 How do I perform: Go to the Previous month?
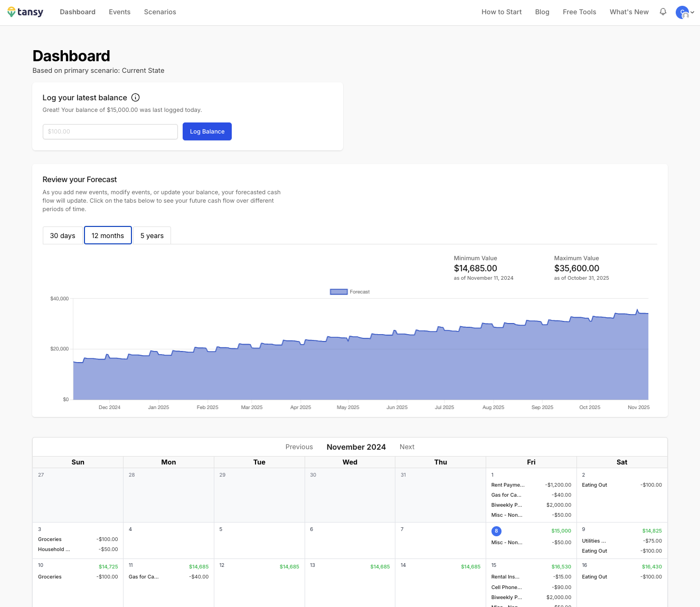click(299, 447)
